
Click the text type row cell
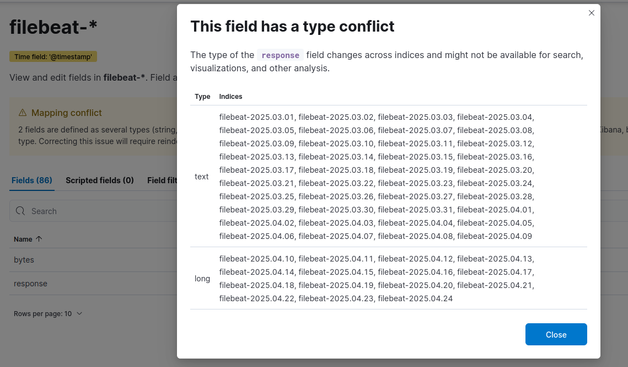[x=201, y=177]
